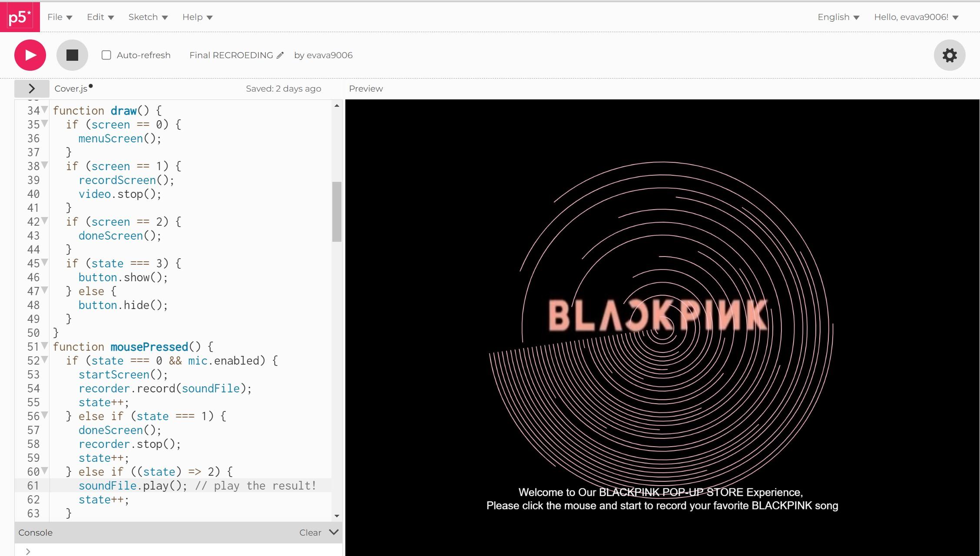The height and width of the screenshot is (556, 980).
Task: Click the p5 logo icon
Action: pyautogui.click(x=20, y=17)
